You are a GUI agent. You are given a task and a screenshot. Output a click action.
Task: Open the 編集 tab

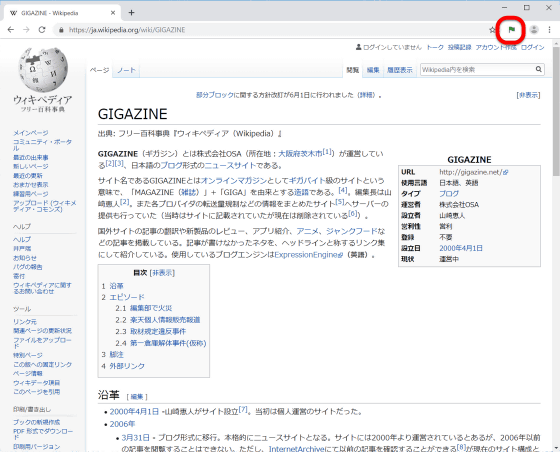tap(373, 70)
